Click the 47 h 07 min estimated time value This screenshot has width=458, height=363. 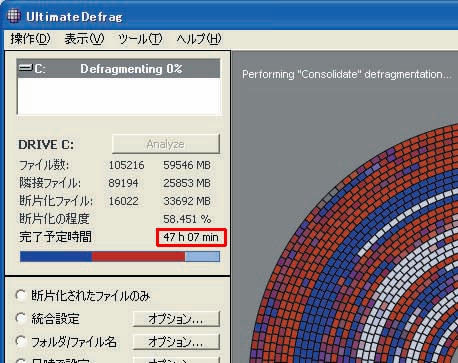(x=191, y=237)
